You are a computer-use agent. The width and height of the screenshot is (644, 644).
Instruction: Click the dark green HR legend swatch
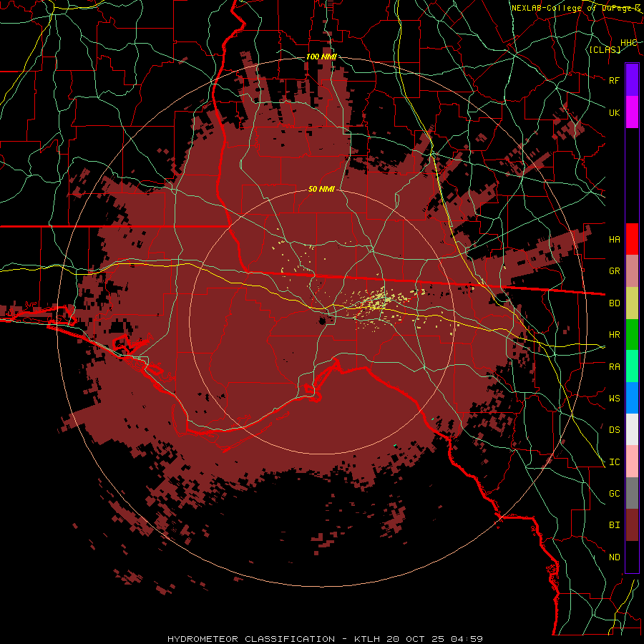tap(632, 334)
